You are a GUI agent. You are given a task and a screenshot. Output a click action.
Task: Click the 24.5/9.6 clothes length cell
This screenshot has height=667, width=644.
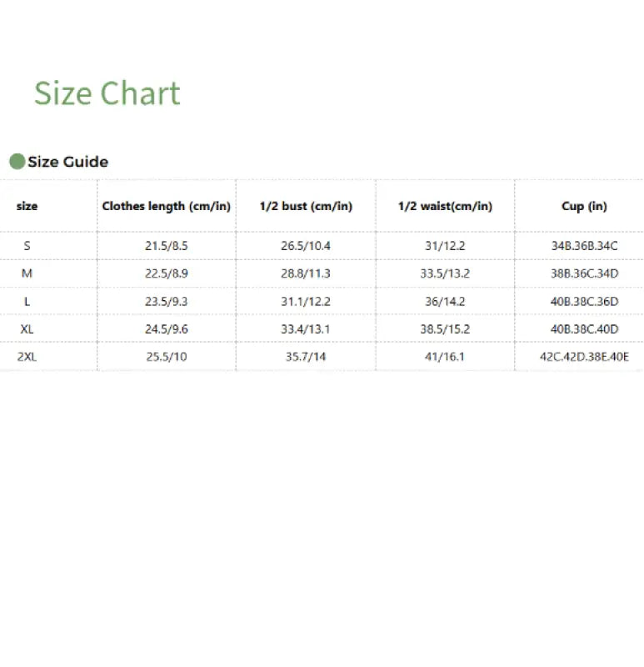click(x=167, y=328)
